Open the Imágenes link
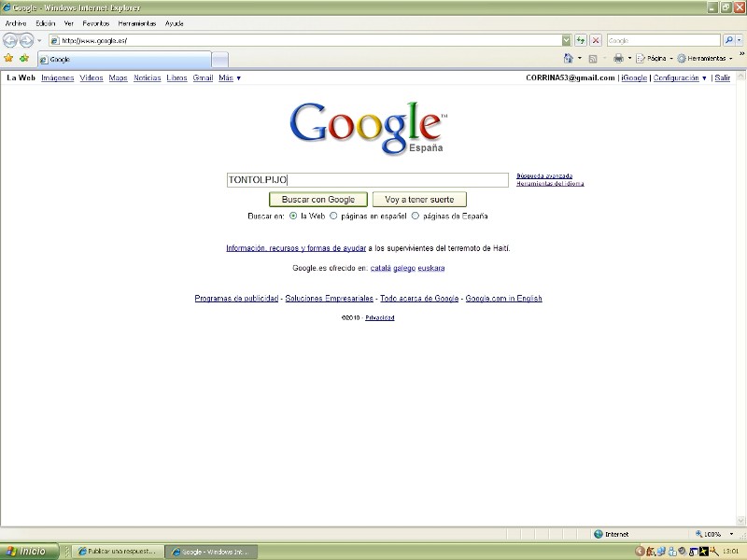The height and width of the screenshot is (560, 747). point(58,77)
